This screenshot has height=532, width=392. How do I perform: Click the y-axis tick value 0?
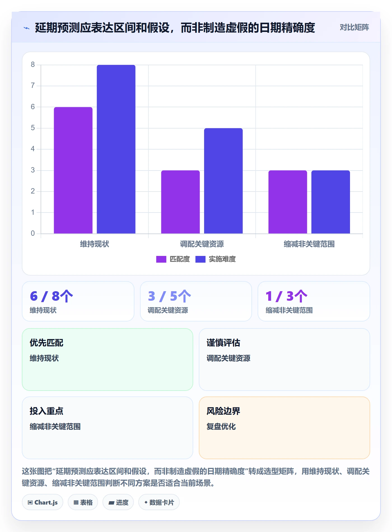tap(33, 234)
